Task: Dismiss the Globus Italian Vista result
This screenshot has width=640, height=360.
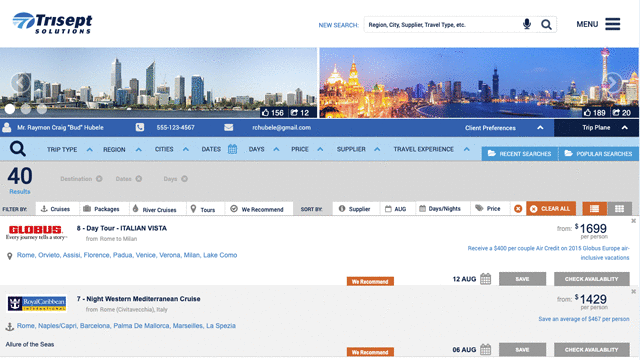Action: (x=633, y=221)
